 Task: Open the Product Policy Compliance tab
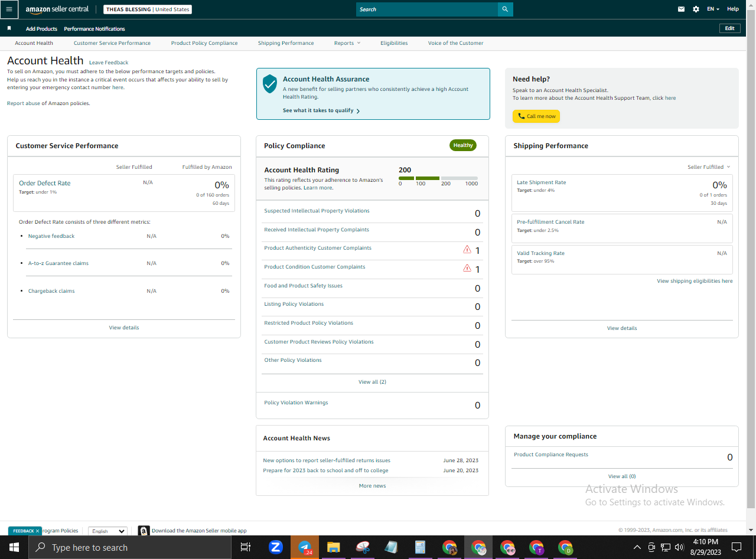tap(204, 43)
